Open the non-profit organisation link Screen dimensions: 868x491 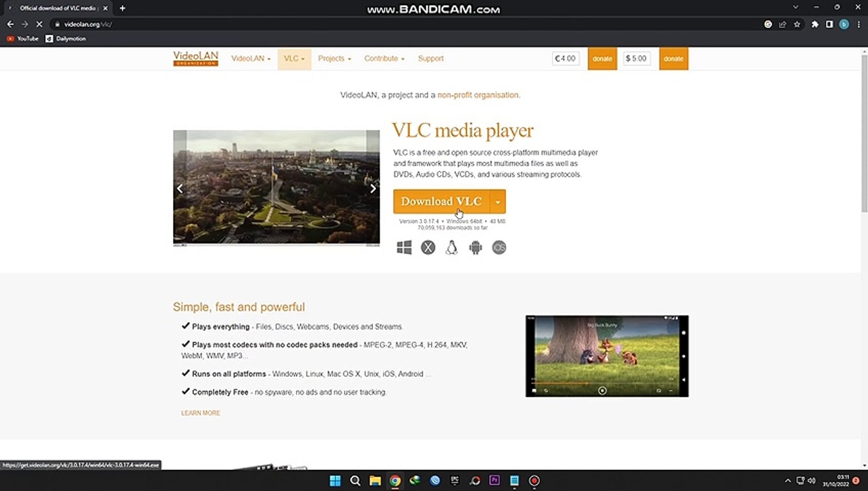(478, 95)
